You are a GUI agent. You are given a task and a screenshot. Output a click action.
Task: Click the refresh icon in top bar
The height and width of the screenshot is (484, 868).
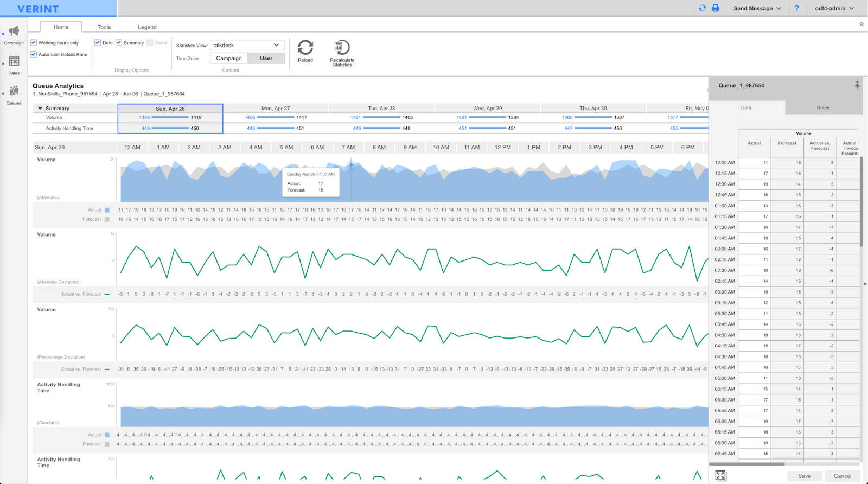coord(703,8)
